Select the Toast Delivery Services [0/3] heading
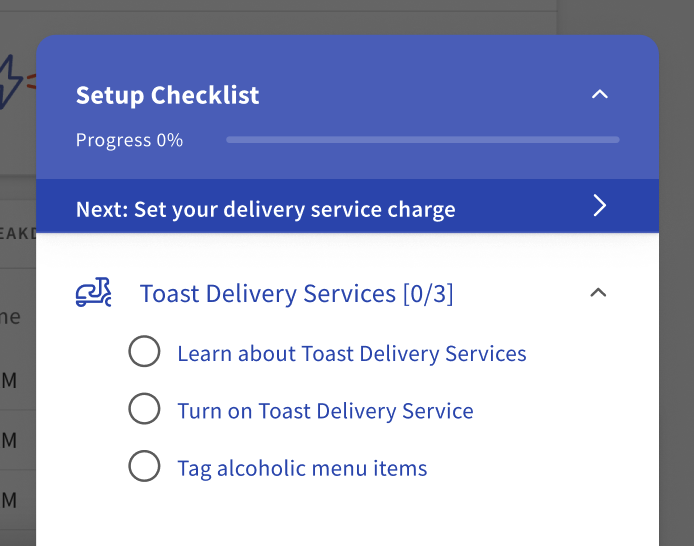 296,294
